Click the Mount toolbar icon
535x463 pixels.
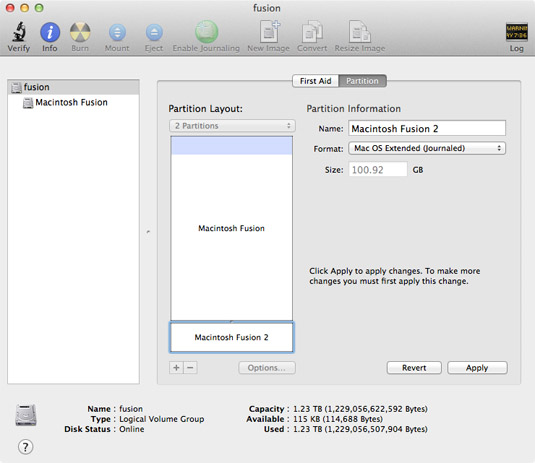(x=117, y=33)
